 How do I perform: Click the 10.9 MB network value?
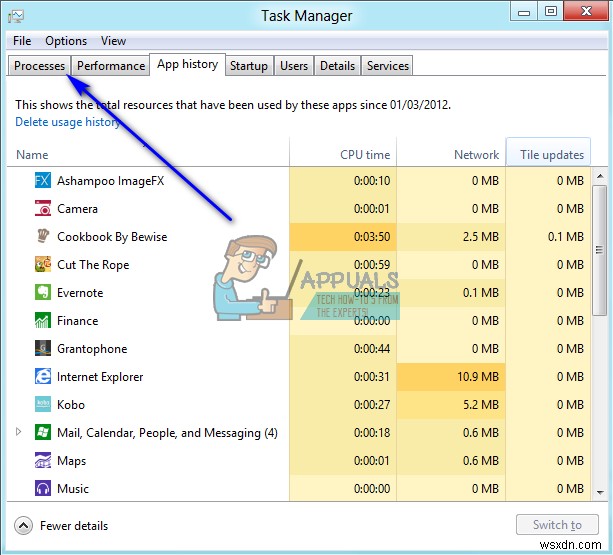(478, 377)
